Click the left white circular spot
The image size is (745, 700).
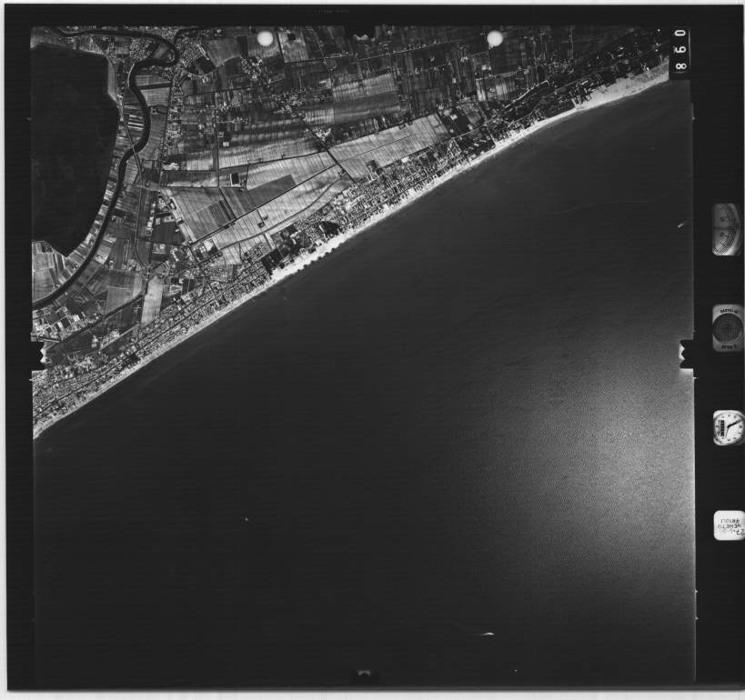(266, 38)
